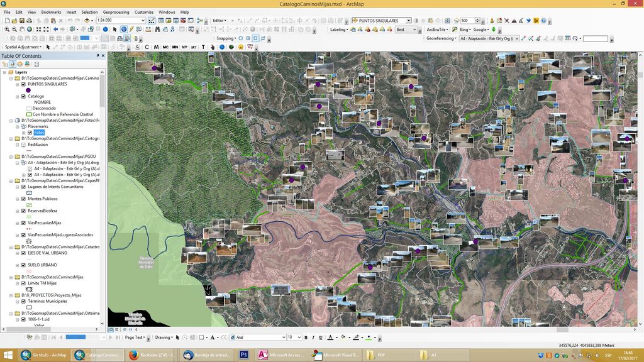Open Photoshop from the taskbar
The width and height of the screenshot is (644, 362).
point(243,355)
